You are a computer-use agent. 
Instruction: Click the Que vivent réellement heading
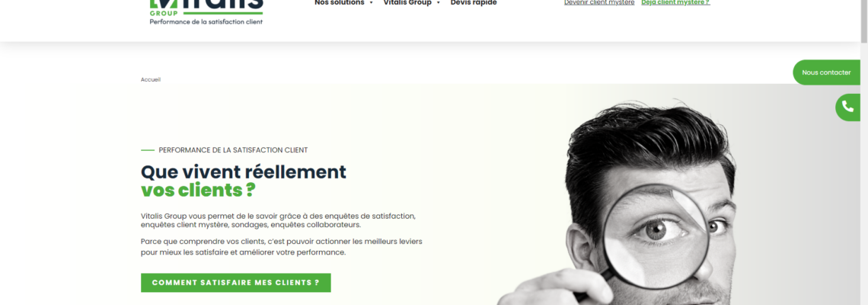pyautogui.click(x=244, y=172)
